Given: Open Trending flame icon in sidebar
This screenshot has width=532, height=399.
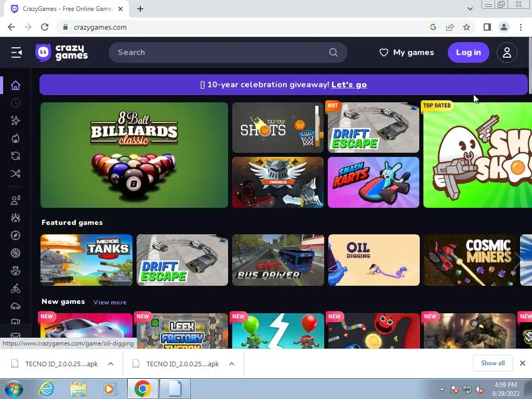Looking at the screenshot, I should pos(16,138).
